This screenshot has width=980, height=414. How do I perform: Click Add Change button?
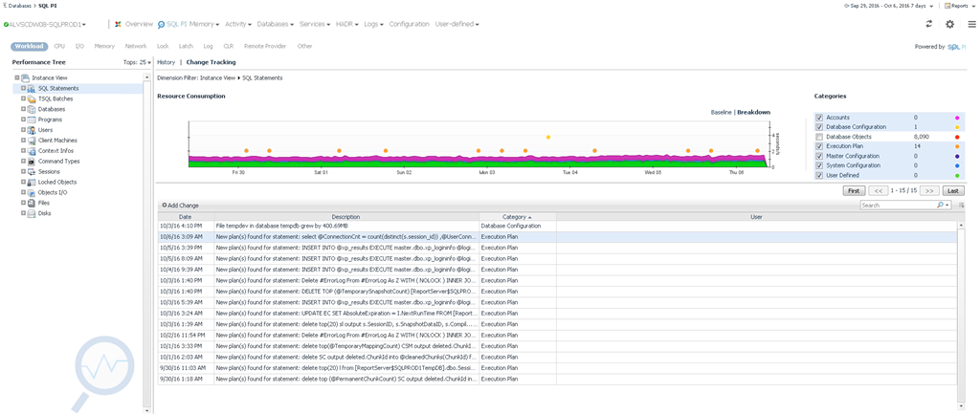click(180, 206)
